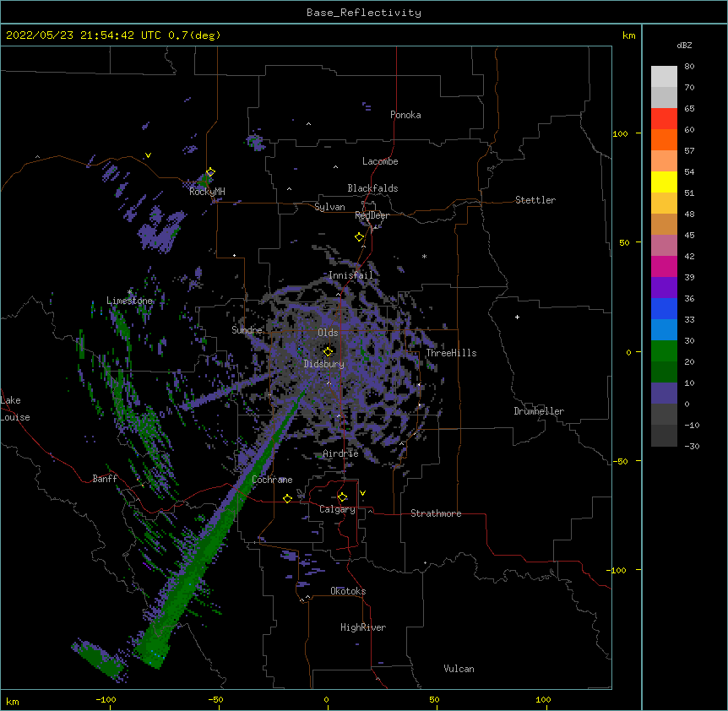Click the dBZ legend heading

684,45
